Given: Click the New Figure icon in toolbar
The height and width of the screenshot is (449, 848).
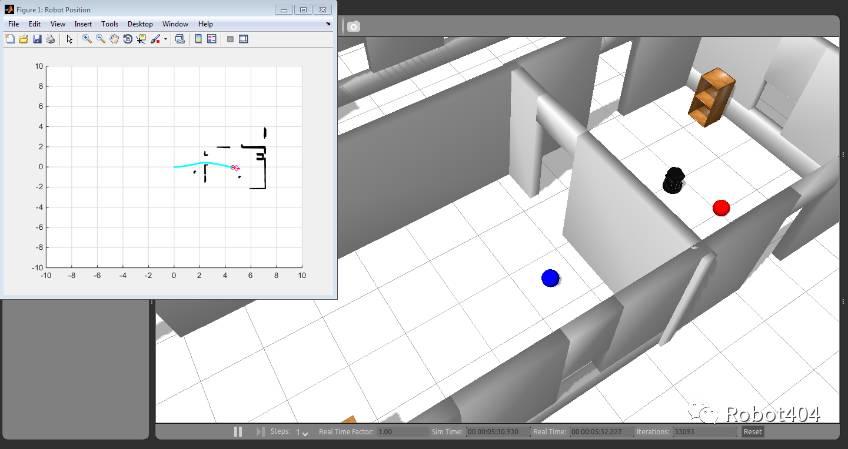Looking at the screenshot, I should pyautogui.click(x=9, y=39).
